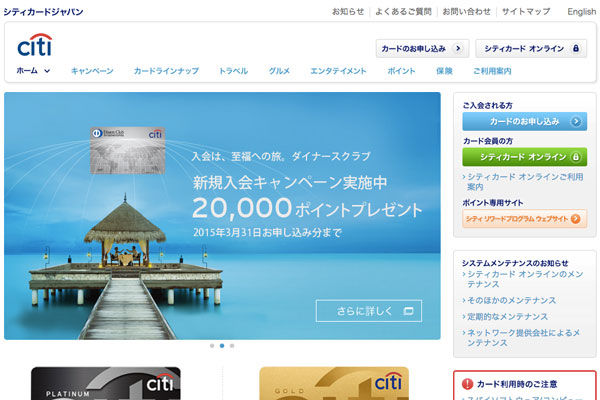Click the header シティカード オンライン button

tap(531, 49)
